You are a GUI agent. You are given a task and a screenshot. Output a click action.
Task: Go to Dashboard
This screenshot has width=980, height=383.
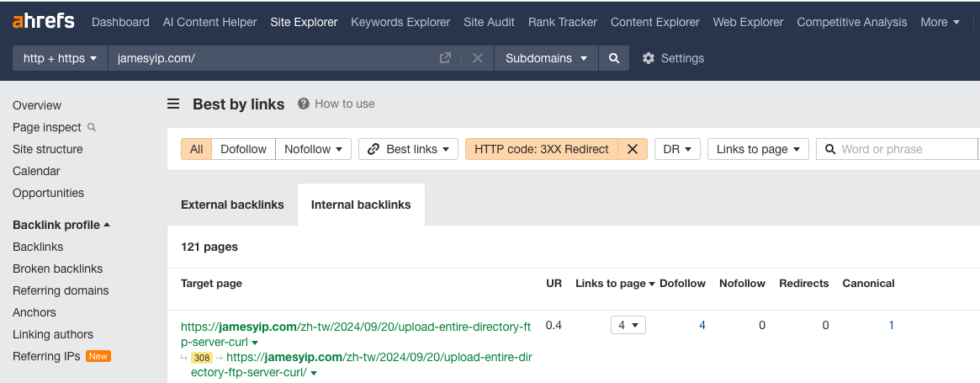[x=120, y=22]
